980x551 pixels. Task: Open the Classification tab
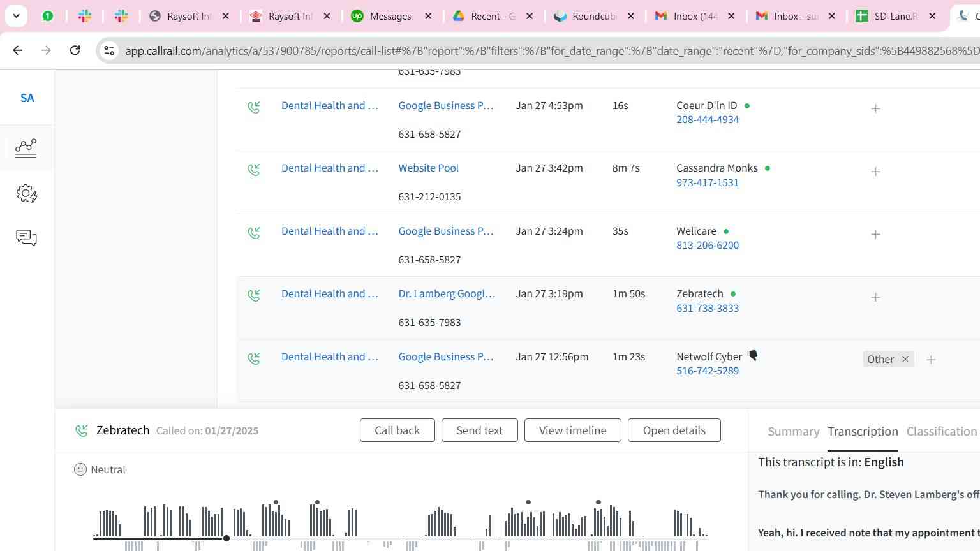pyautogui.click(x=941, y=432)
